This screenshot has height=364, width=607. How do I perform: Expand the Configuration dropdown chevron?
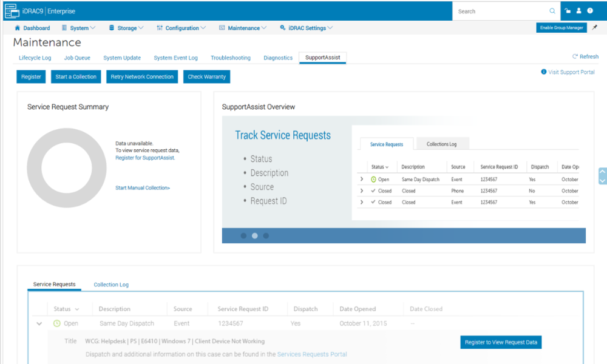coord(203,28)
